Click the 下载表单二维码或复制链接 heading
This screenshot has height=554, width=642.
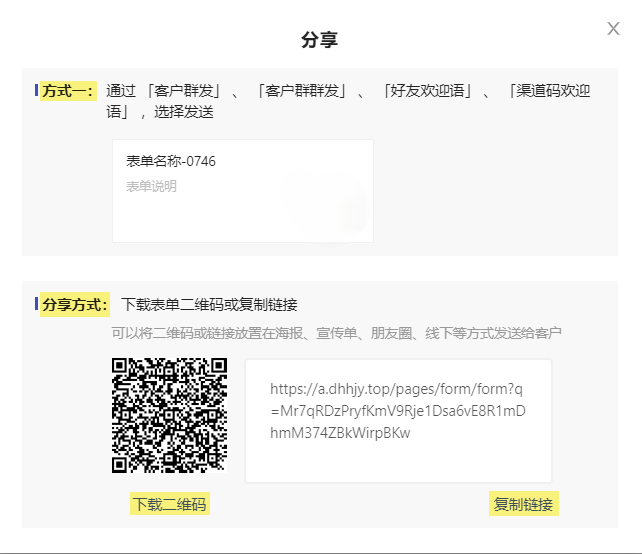coord(209,305)
